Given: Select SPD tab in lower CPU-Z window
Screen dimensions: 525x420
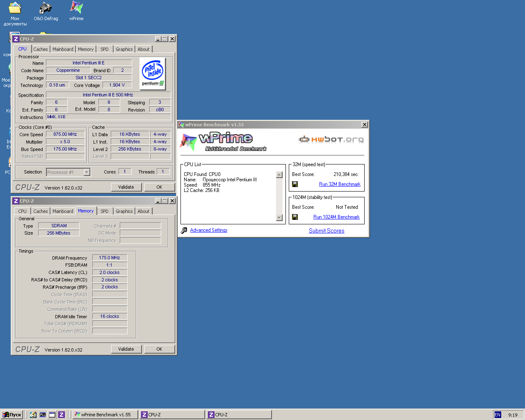Looking at the screenshot, I should (x=105, y=211).
